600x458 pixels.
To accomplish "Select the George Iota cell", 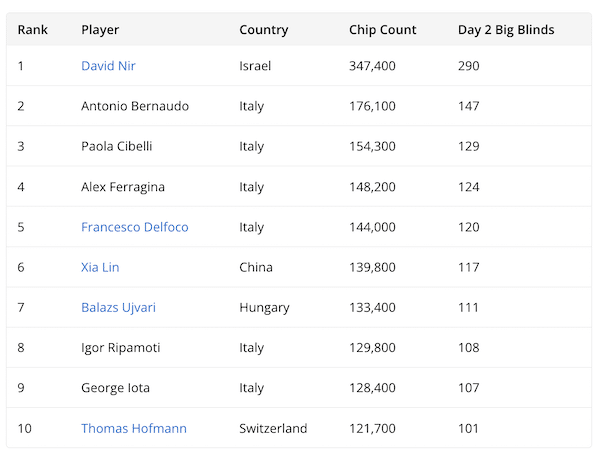I will tap(115, 388).
